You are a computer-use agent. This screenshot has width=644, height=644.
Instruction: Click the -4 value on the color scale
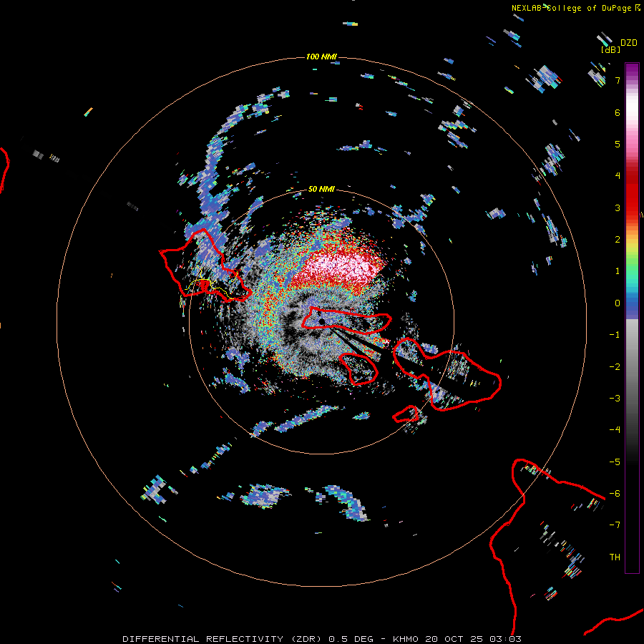pos(615,430)
